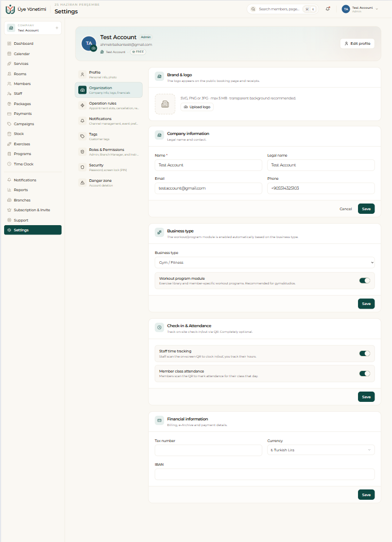Click the Edit profile button
The width and height of the screenshot is (392, 542).
(x=357, y=44)
